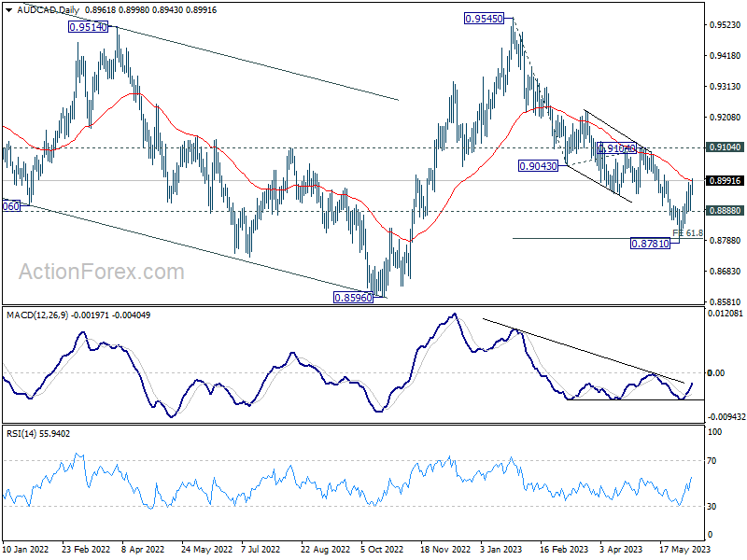Click the RSI 100 scale label
This screenshot has width=747, height=560.
click(x=715, y=432)
